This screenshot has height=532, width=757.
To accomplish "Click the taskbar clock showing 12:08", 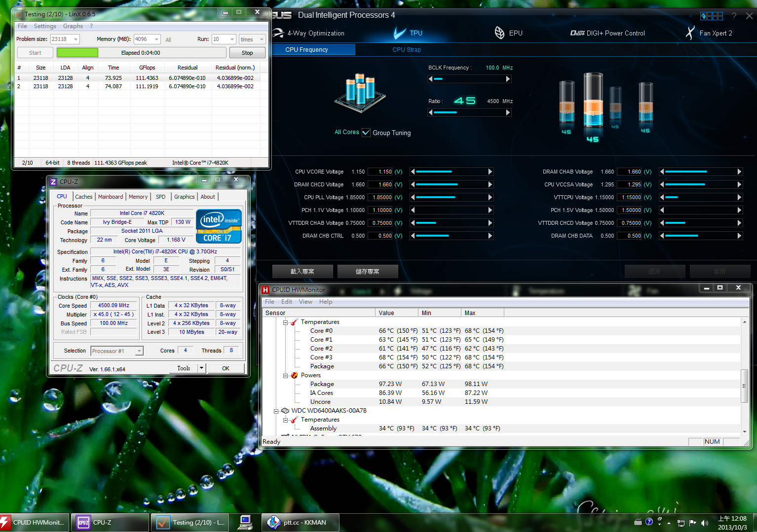I will pyautogui.click(x=732, y=523).
